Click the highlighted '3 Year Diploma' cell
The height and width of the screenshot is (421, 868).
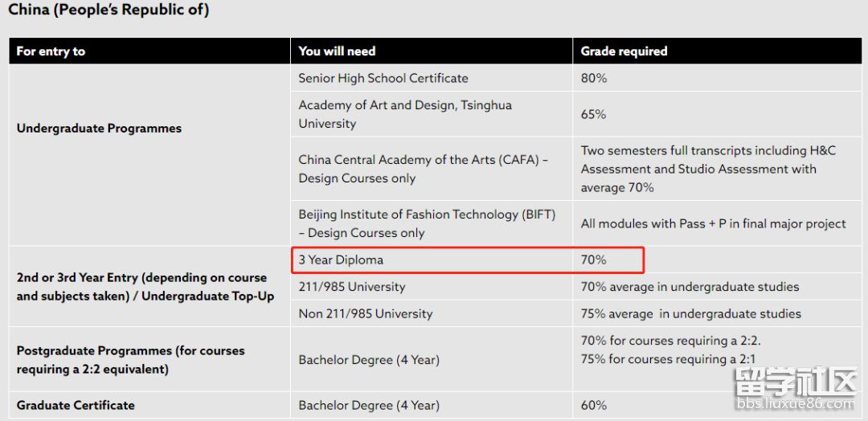click(341, 260)
